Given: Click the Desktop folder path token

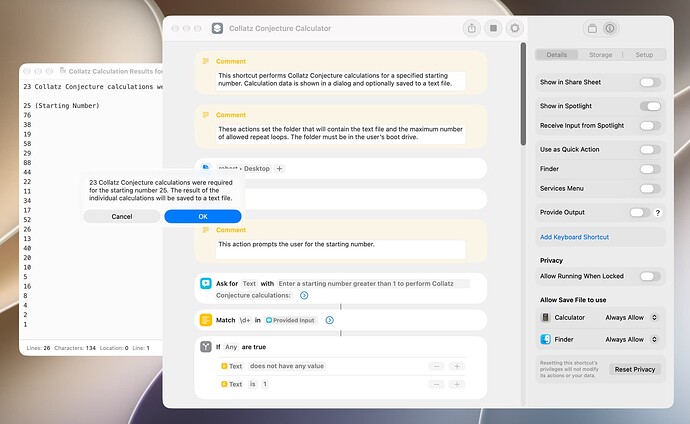Looking at the screenshot, I should 257,168.
